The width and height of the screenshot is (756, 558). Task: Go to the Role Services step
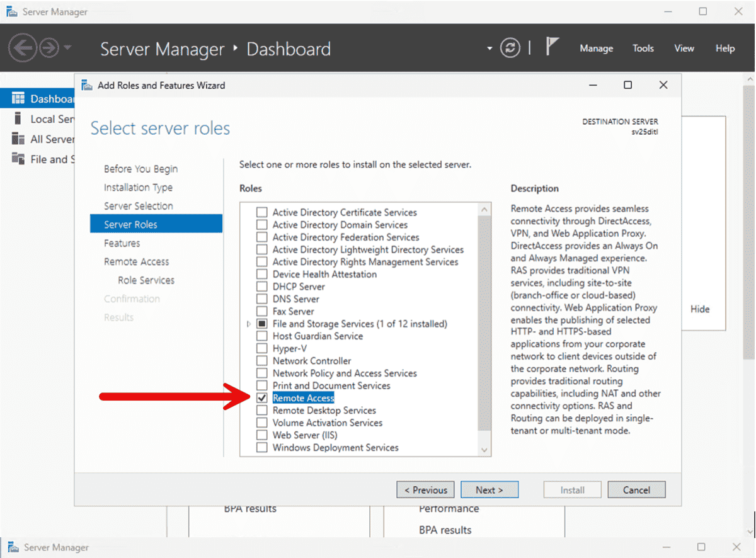pyautogui.click(x=146, y=280)
